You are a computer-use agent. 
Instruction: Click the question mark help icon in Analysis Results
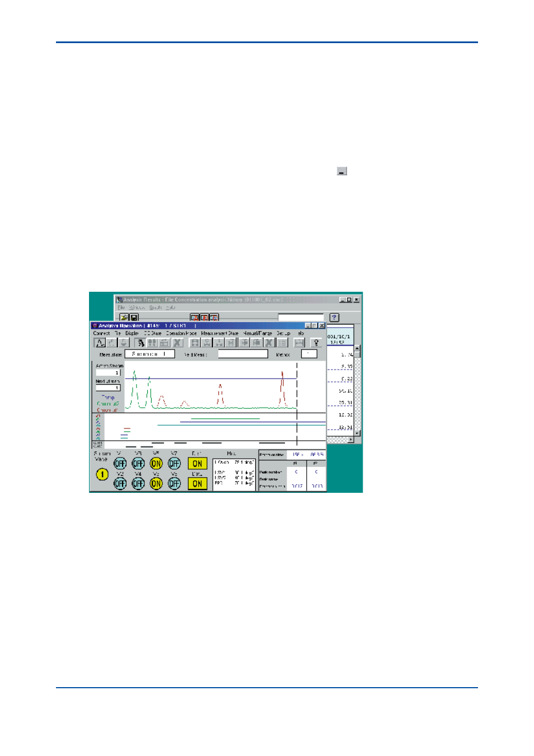coord(334,318)
